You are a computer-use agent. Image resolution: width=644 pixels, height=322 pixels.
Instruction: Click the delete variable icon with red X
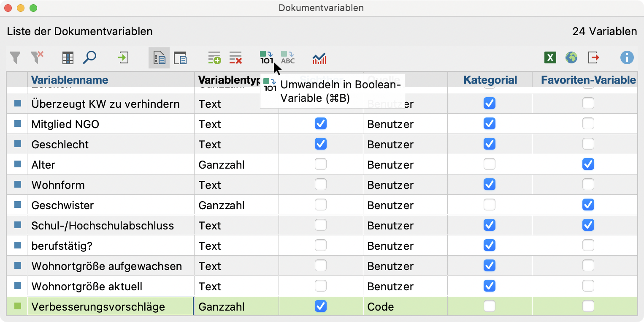(235, 58)
